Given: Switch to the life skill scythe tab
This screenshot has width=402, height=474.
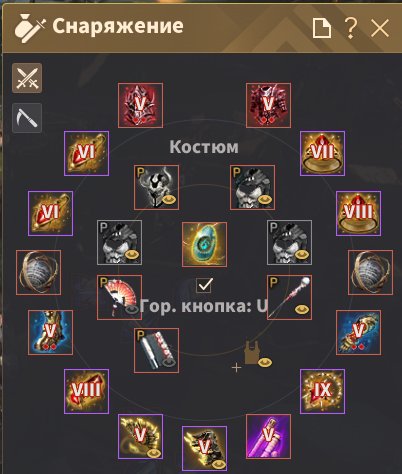Looking at the screenshot, I should 27,118.
